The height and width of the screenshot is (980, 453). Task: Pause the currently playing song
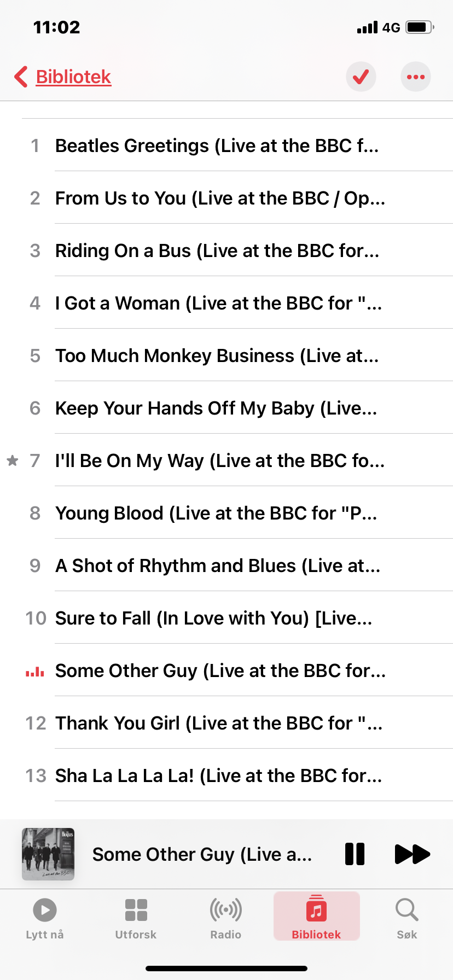tap(355, 854)
